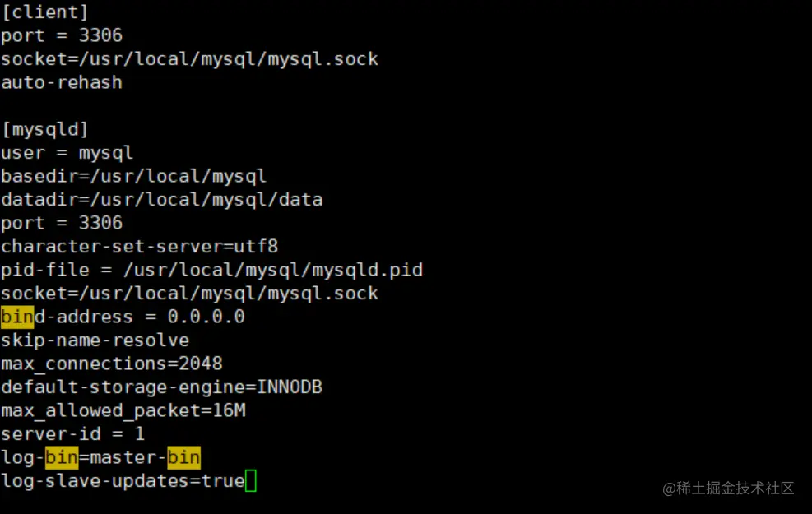The height and width of the screenshot is (514, 812).
Task: Click highlighted 'bin' in log-bin
Action: click(61, 457)
